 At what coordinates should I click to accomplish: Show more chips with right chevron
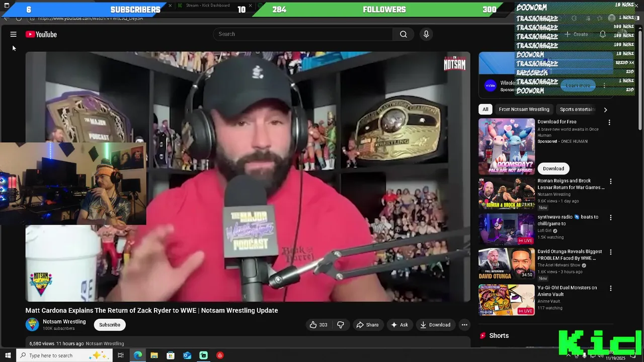(x=605, y=109)
